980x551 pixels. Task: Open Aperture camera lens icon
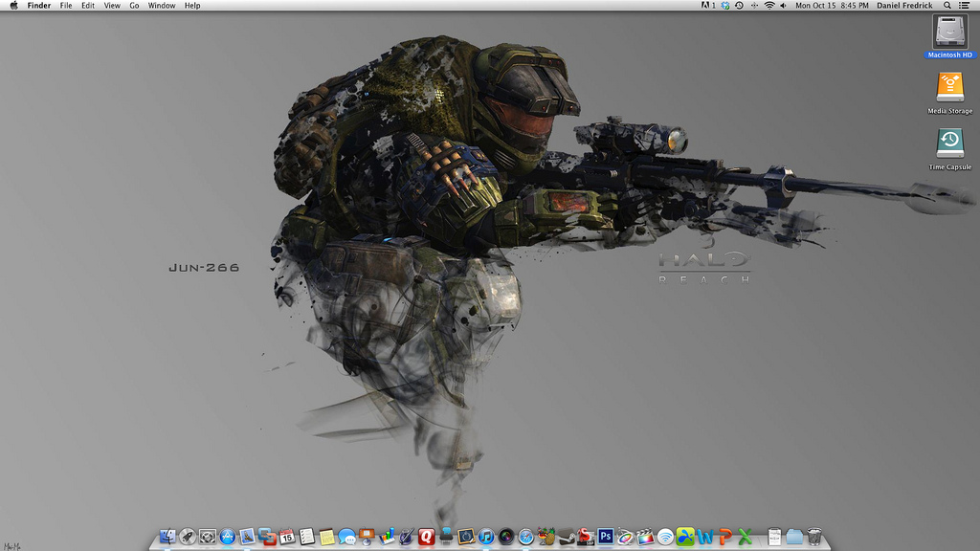pyautogui.click(x=505, y=536)
